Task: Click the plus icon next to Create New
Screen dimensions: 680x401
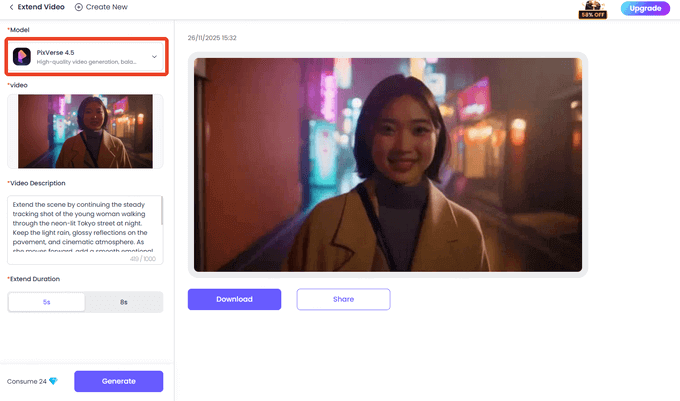Action: [x=79, y=7]
